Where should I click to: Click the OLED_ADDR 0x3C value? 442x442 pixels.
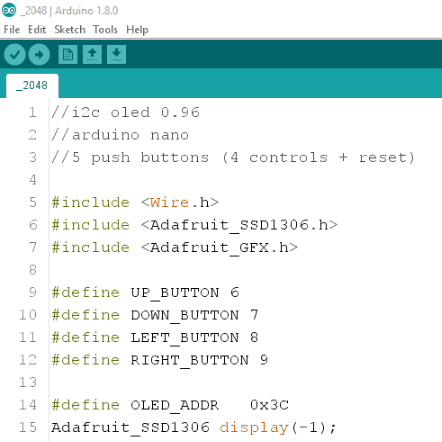click(269, 405)
